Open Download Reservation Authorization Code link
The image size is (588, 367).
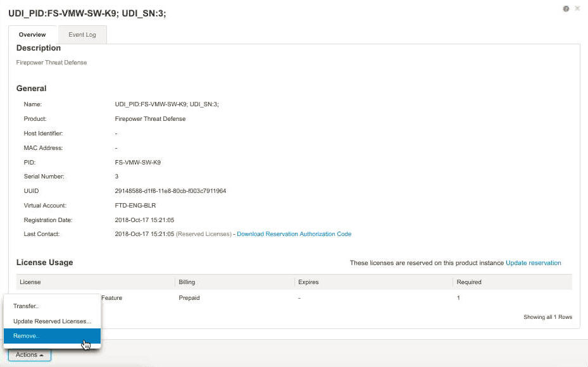pos(294,234)
